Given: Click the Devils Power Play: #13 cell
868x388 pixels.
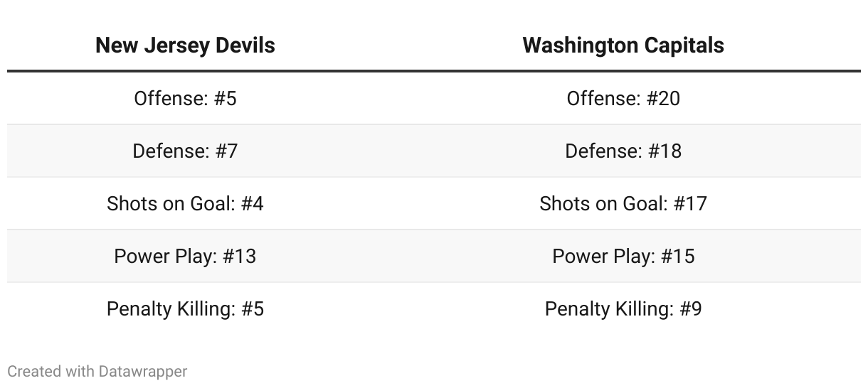Looking at the screenshot, I should 185,256.
